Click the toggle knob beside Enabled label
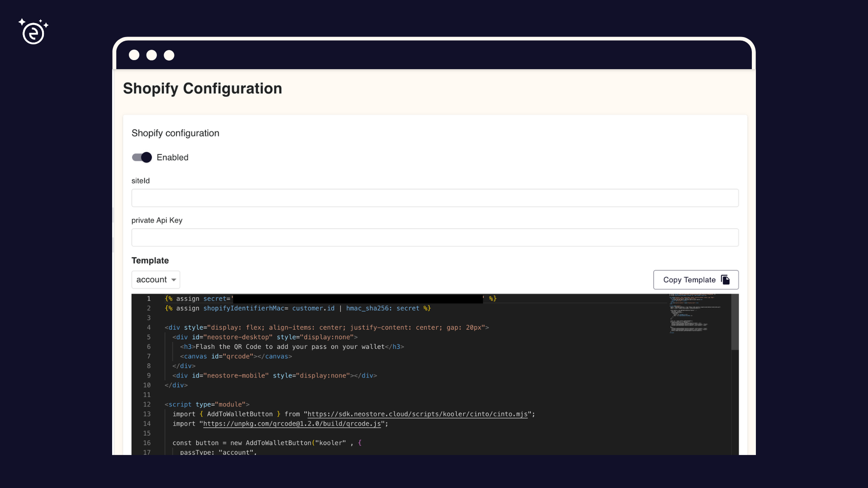Image resolution: width=868 pixels, height=488 pixels. pos(146,157)
